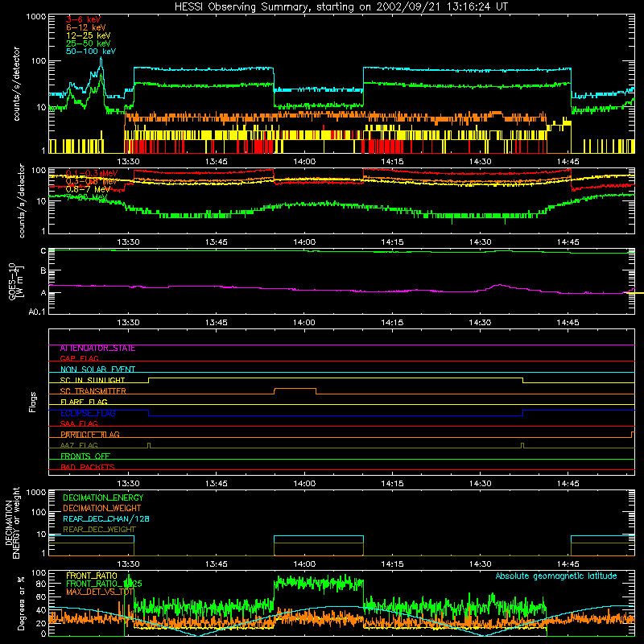Click the NON_SOLAR_EVENT flag label
Image resolution: width=644 pixels, height=644 pixels.
97,369
